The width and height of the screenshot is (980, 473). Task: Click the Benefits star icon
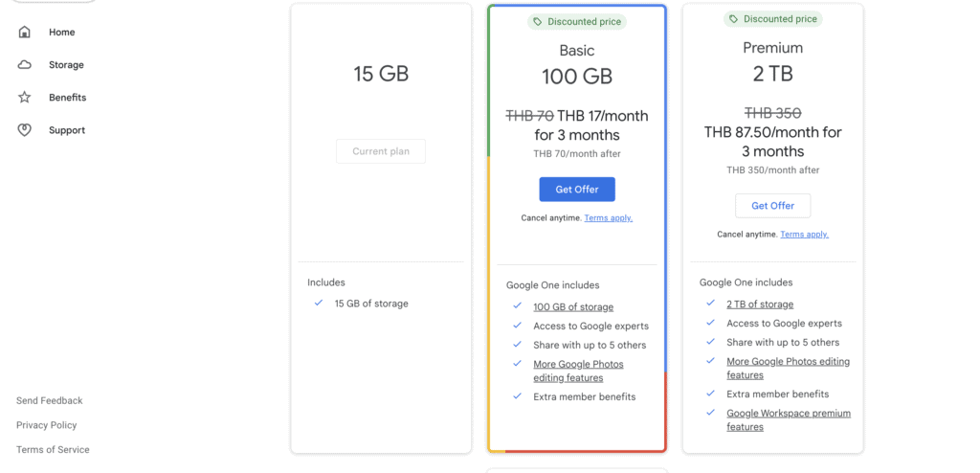tap(24, 98)
